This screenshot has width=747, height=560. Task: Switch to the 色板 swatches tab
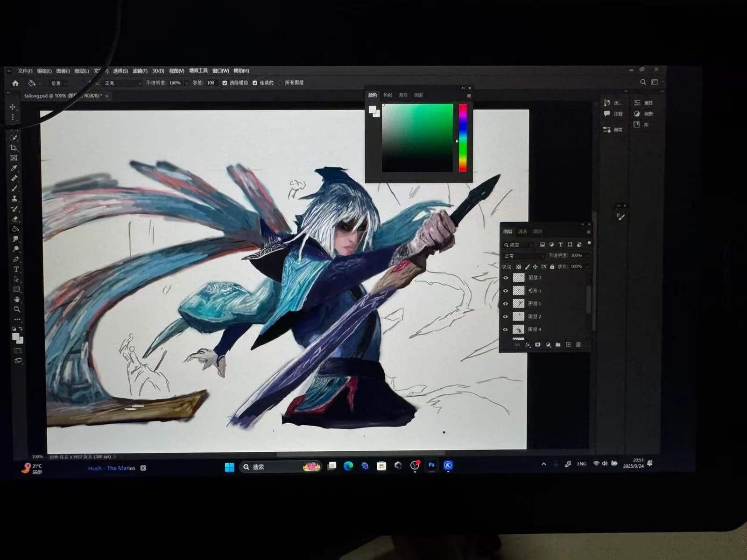pos(388,95)
